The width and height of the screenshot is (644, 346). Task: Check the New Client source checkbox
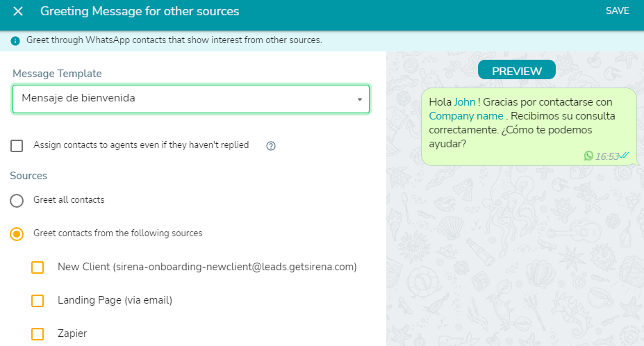click(38, 267)
